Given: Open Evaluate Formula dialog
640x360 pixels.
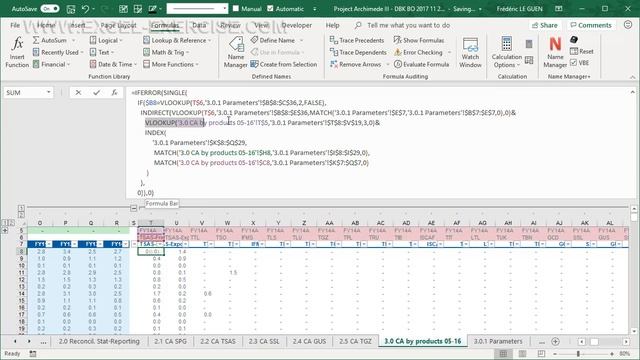Looking at the screenshot, I should pos(421,64).
